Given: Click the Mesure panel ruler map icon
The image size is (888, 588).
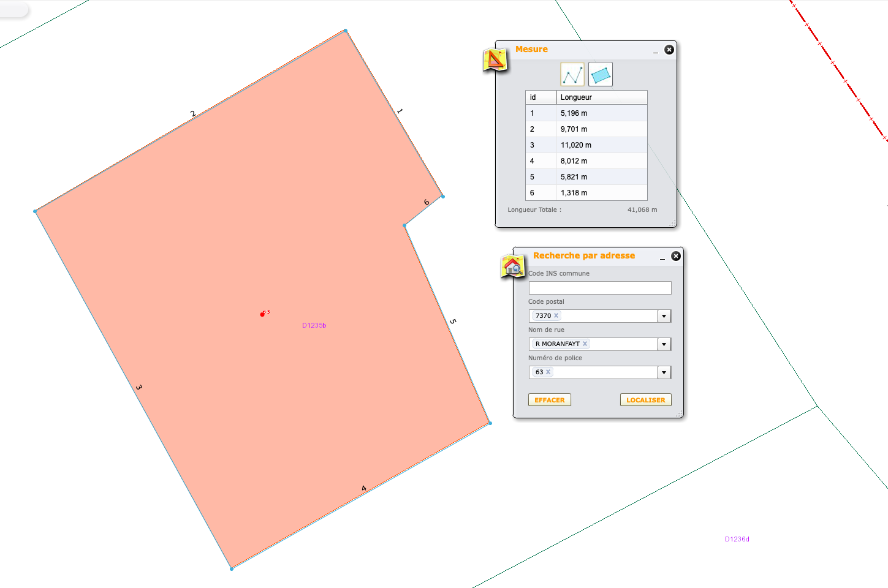Looking at the screenshot, I should tap(495, 59).
